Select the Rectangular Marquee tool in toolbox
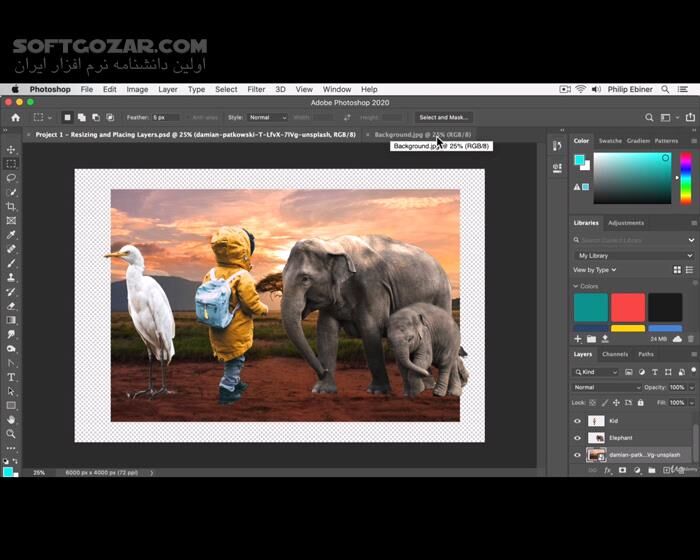Viewport: 700px width, 560px height. (x=11, y=164)
